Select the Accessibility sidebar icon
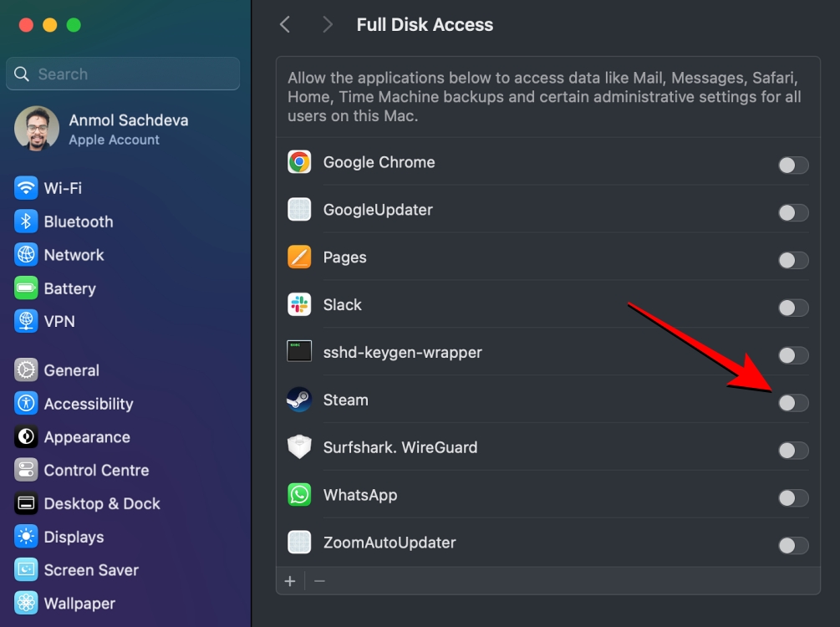Image resolution: width=840 pixels, height=627 pixels. 26,404
